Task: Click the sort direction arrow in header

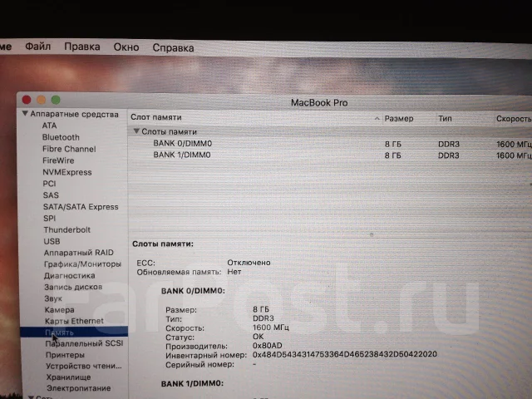Action: (x=377, y=119)
